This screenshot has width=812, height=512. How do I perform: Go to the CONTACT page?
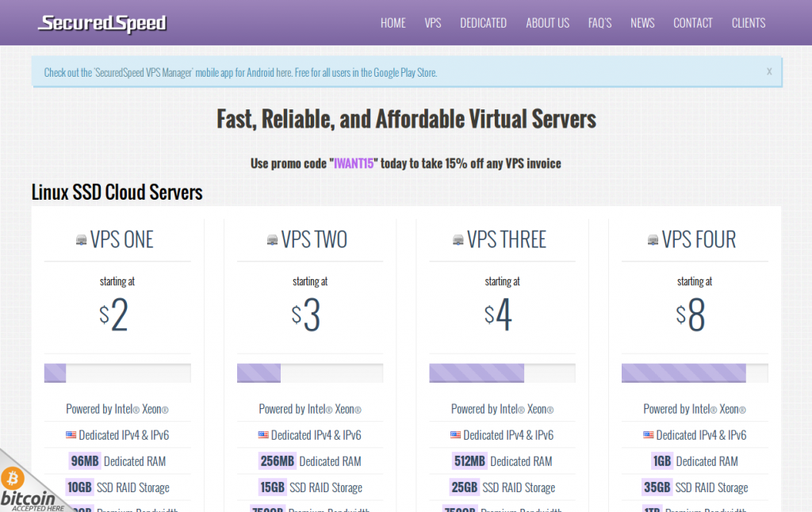tap(693, 23)
